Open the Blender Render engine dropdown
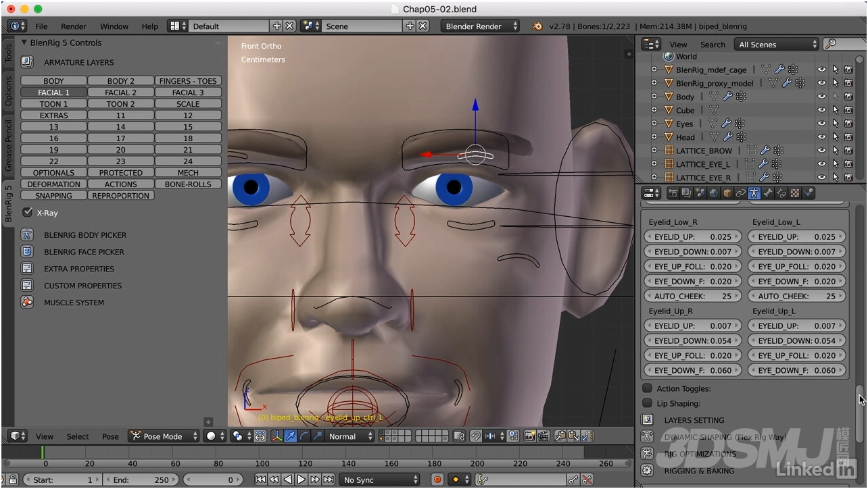 pyautogui.click(x=481, y=26)
